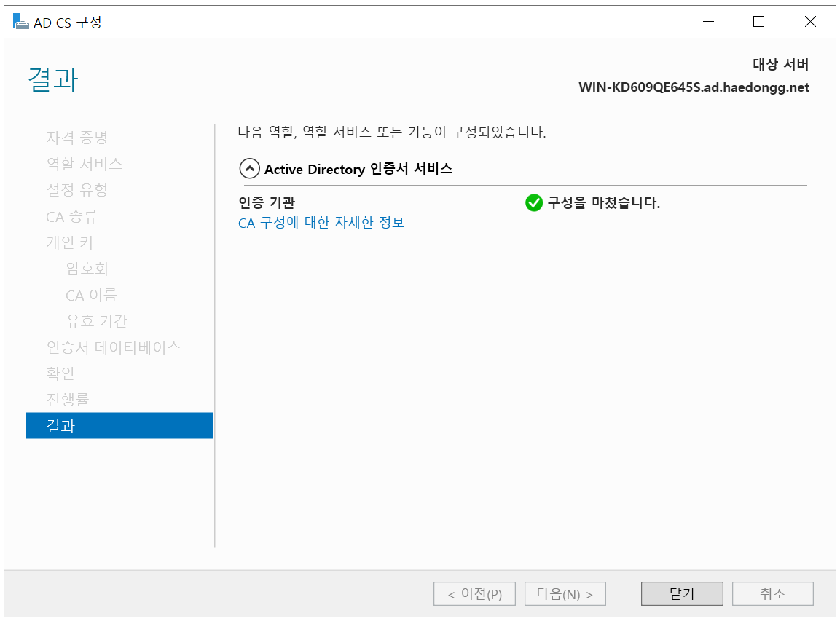Select the 확인 step in sidebar
The width and height of the screenshot is (840, 621).
tap(60, 373)
